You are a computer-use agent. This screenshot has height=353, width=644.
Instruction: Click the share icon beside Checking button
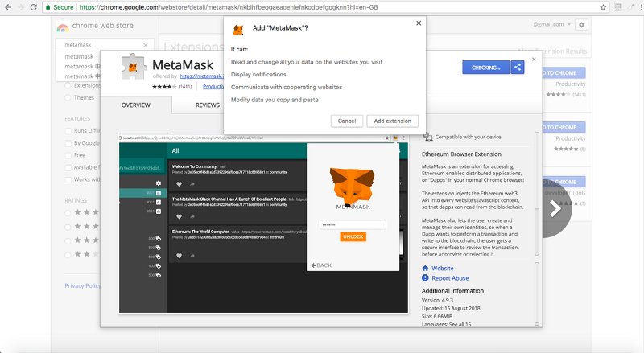(x=518, y=68)
